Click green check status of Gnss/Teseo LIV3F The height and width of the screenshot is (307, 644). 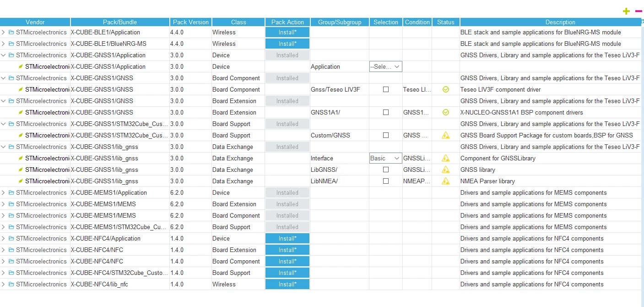pos(446,89)
